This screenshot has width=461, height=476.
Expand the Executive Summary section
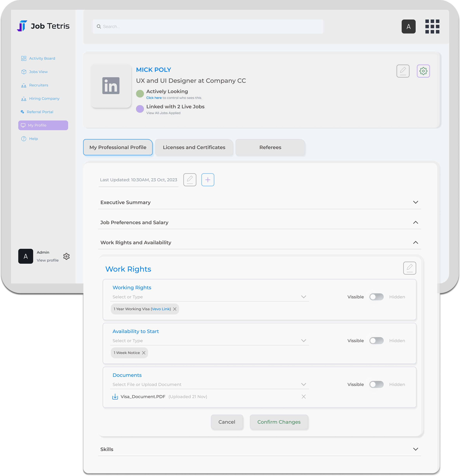click(x=416, y=202)
